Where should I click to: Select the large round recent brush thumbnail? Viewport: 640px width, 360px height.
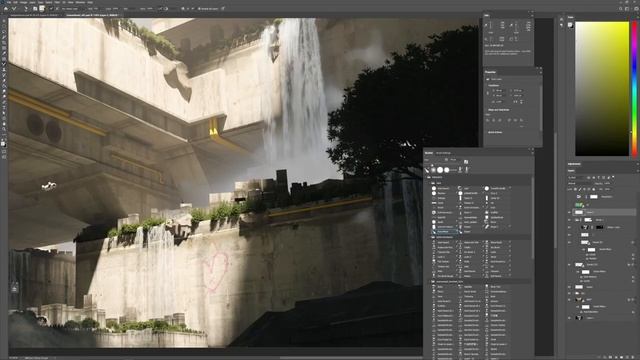click(x=440, y=170)
